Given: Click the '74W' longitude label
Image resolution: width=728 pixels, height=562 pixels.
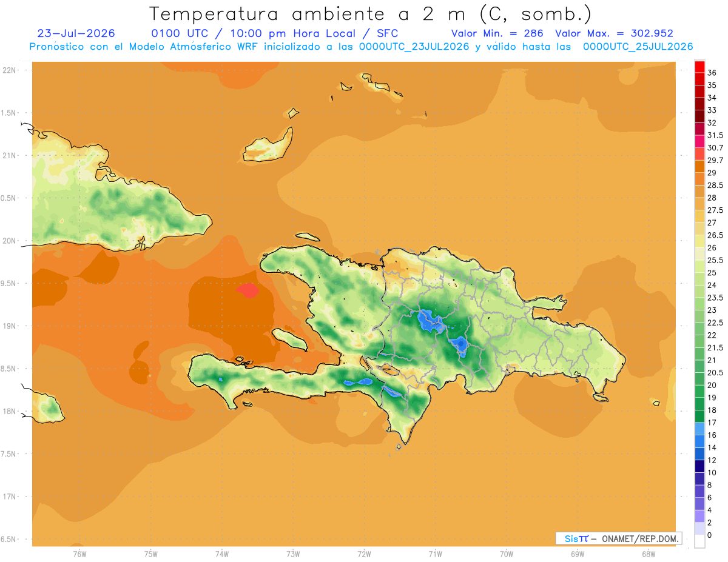Looking at the screenshot, I should click(x=222, y=554).
